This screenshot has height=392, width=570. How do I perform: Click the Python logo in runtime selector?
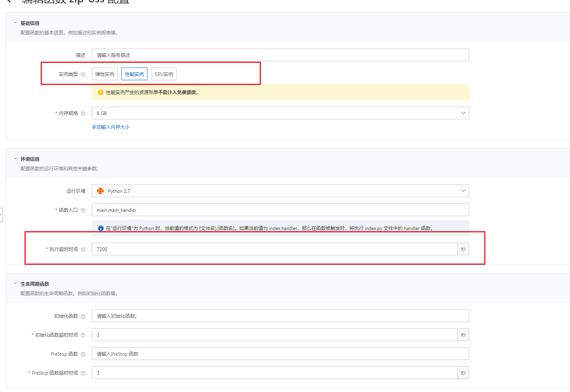coord(100,191)
